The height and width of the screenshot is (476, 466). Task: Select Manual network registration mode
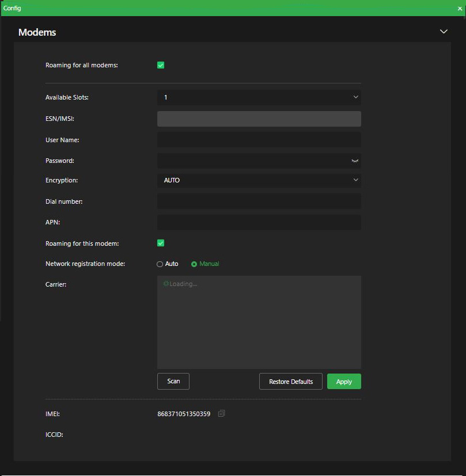[194, 264]
